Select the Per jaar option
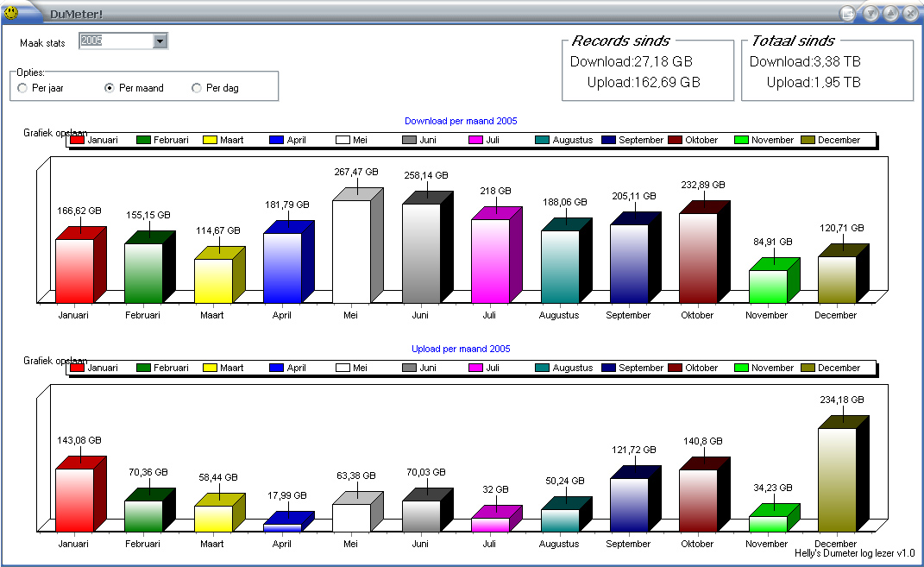The image size is (924, 567). (41, 88)
